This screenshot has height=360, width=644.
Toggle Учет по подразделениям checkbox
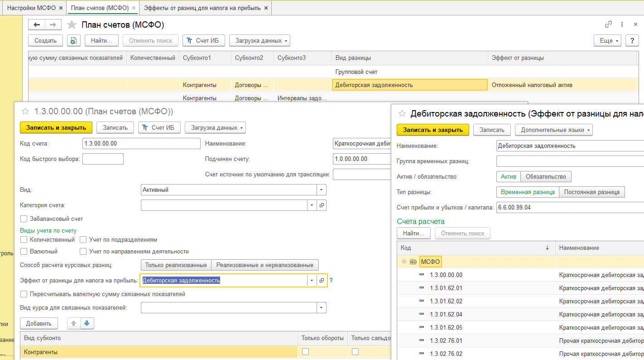pos(83,239)
